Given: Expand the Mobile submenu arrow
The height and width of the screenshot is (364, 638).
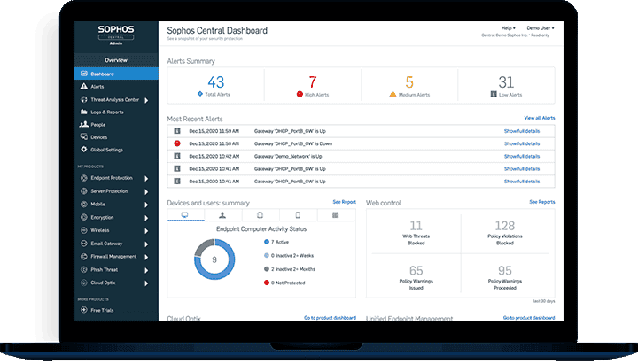Looking at the screenshot, I should [x=146, y=205].
